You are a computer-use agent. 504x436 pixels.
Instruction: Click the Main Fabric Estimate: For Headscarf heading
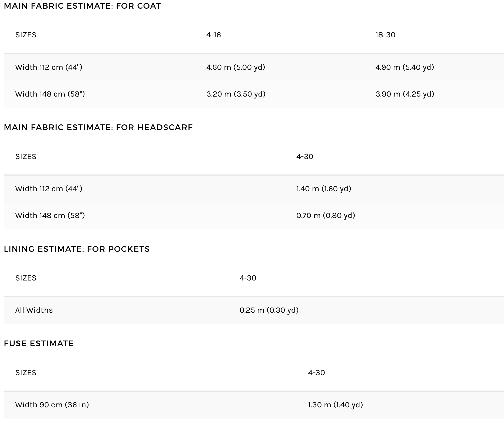(x=98, y=127)
